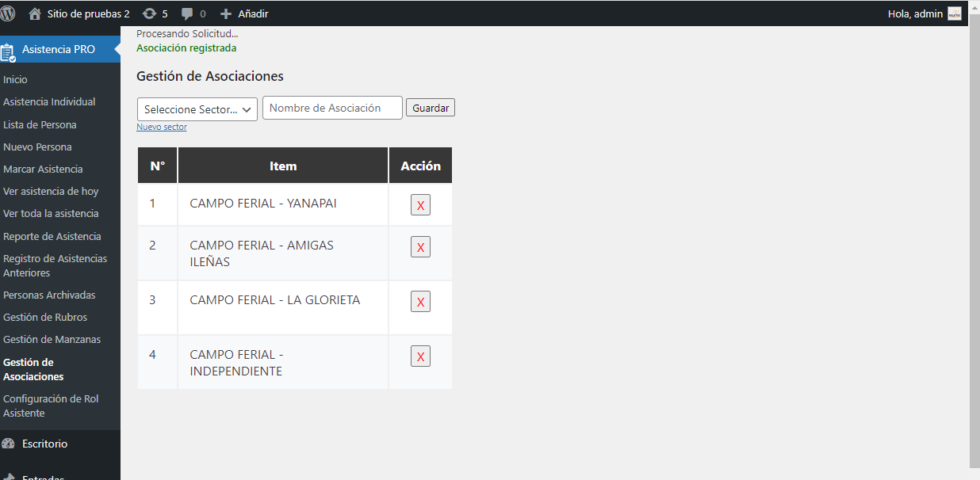Go to Nuevo Persona
The width and height of the screenshot is (980, 480).
coord(36,147)
